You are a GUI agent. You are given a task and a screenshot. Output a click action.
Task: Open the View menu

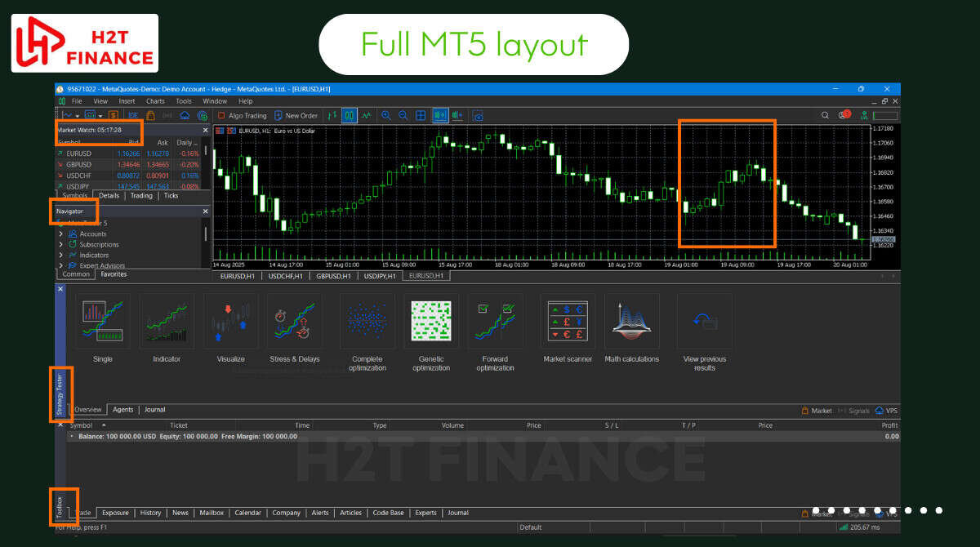100,101
